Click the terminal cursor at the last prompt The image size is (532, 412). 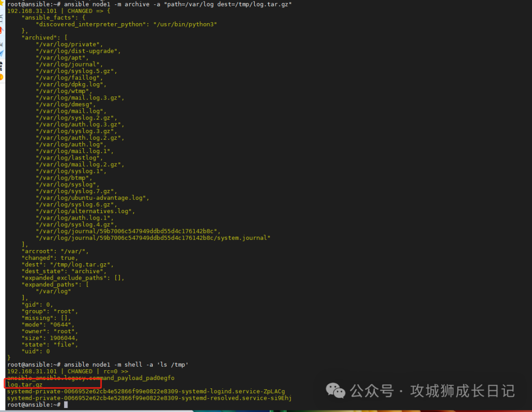click(66, 405)
